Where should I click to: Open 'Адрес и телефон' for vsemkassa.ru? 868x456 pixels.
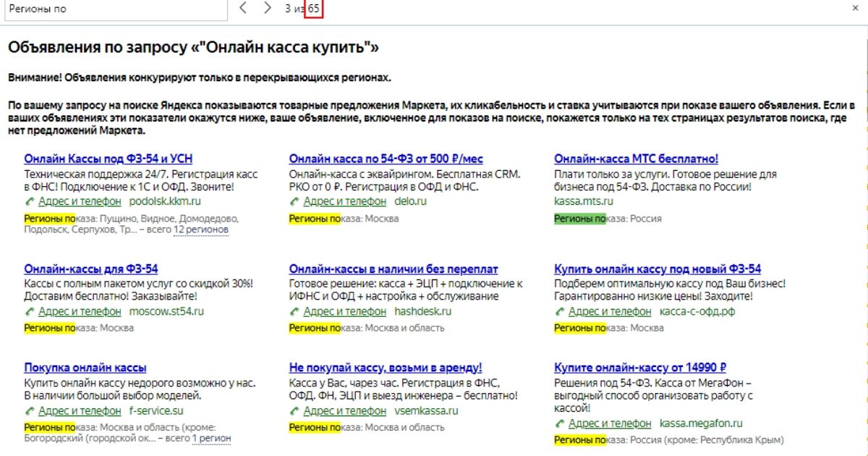tap(345, 411)
